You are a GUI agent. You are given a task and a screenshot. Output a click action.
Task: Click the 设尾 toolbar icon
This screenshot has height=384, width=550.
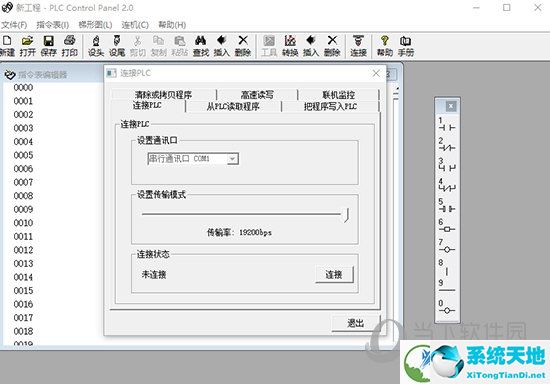tap(117, 46)
